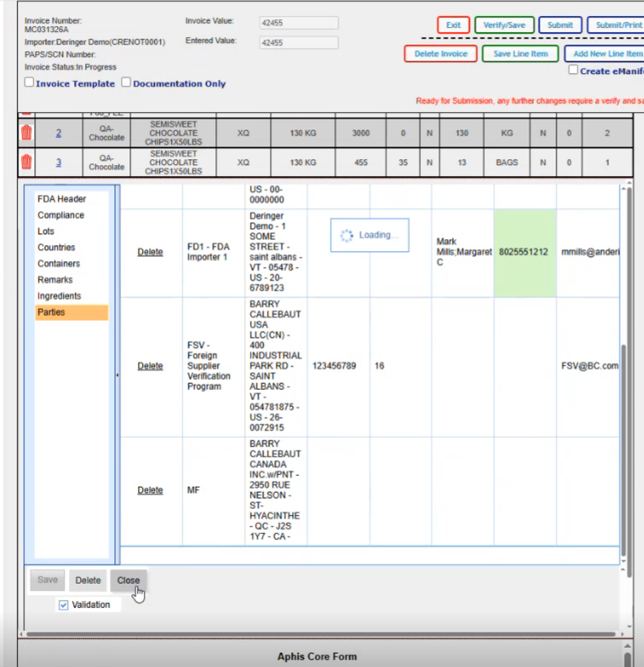644x667 pixels.
Task: Switch to the Compliance section
Action: (x=61, y=216)
